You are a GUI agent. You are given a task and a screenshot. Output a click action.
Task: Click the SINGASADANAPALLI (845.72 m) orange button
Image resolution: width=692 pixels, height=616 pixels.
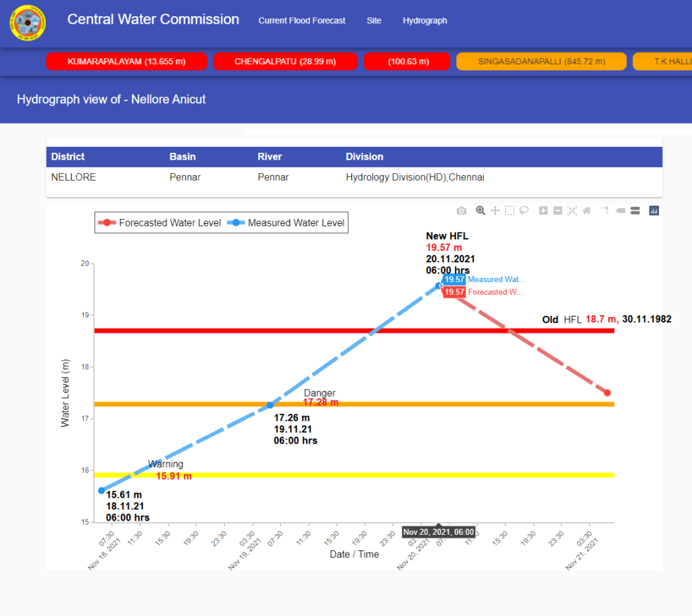point(541,62)
